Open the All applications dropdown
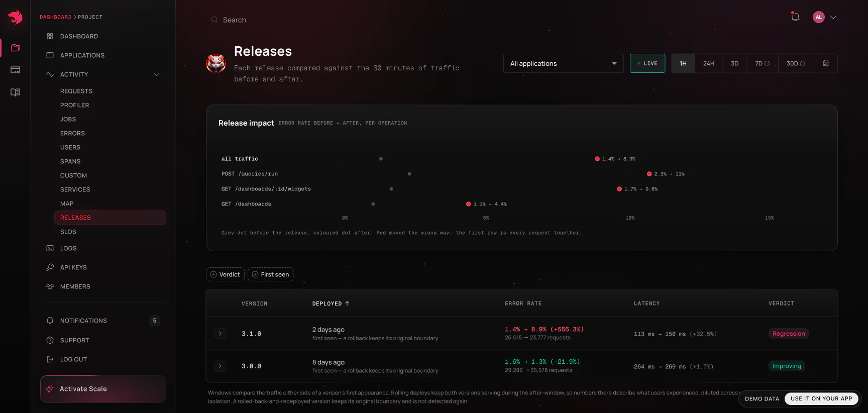Screen dimensions: 868x413 click(x=564, y=63)
